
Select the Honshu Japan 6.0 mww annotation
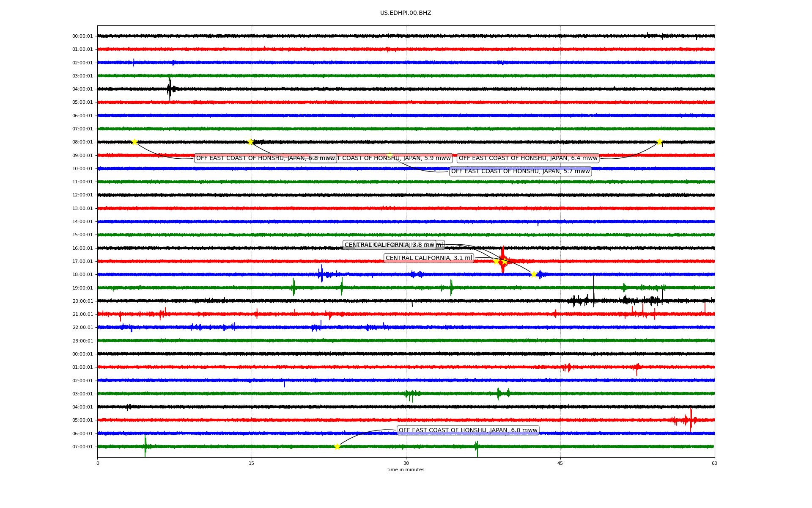pyautogui.click(x=468, y=431)
